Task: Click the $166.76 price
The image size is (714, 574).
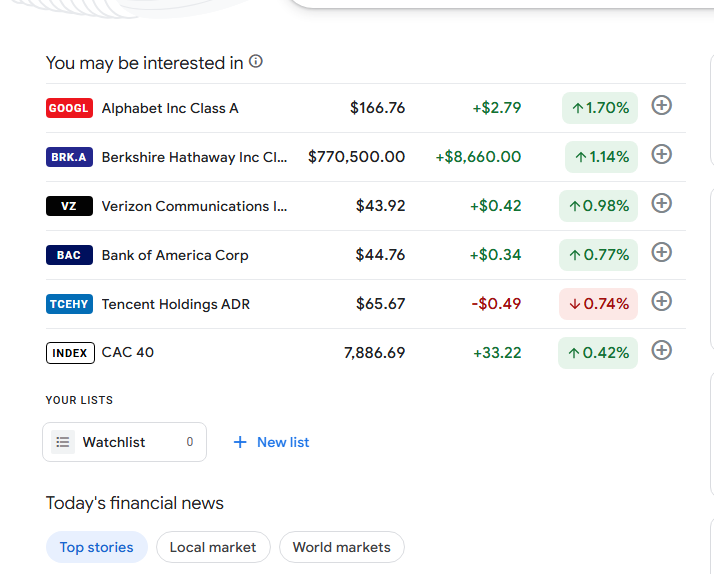Action: tap(377, 108)
